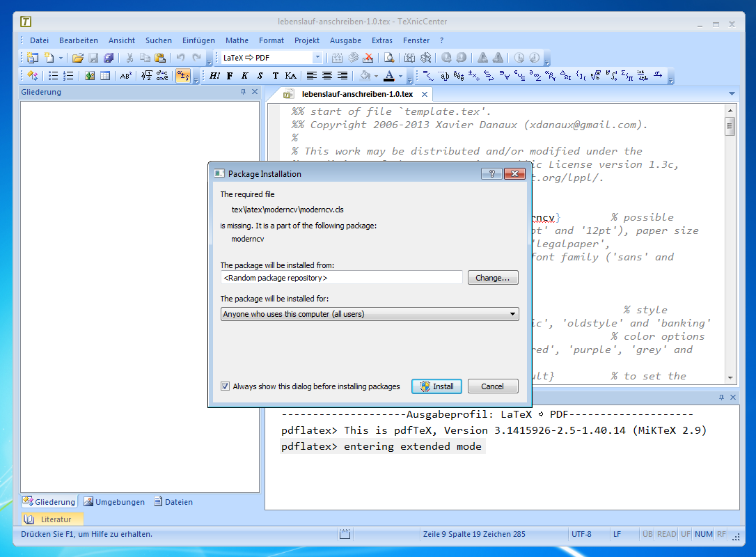Click the dialog help question mark button
This screenshot has height=557, width=756.
491,173
